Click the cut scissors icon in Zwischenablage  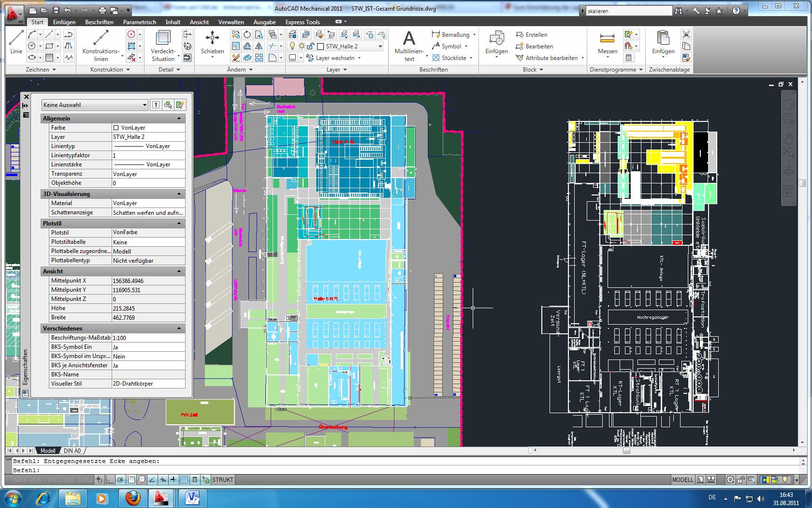point(686,34)
